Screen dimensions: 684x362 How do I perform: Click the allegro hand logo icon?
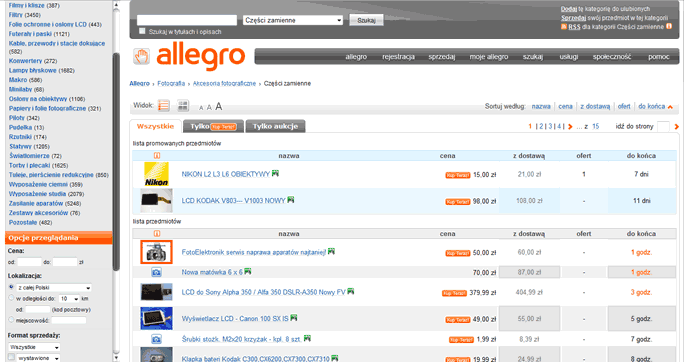[141, 57]
